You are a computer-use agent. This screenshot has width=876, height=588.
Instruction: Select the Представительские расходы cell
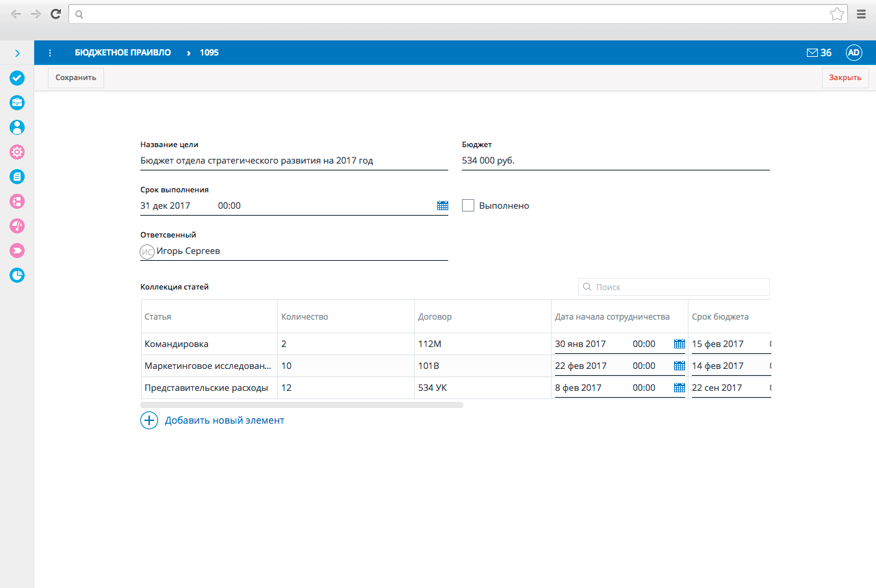(209, 388)
